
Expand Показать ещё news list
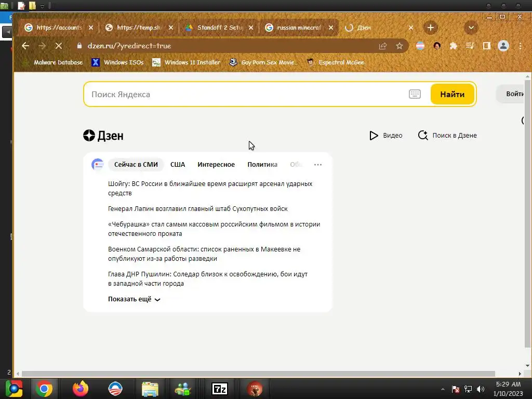point(134,299)
